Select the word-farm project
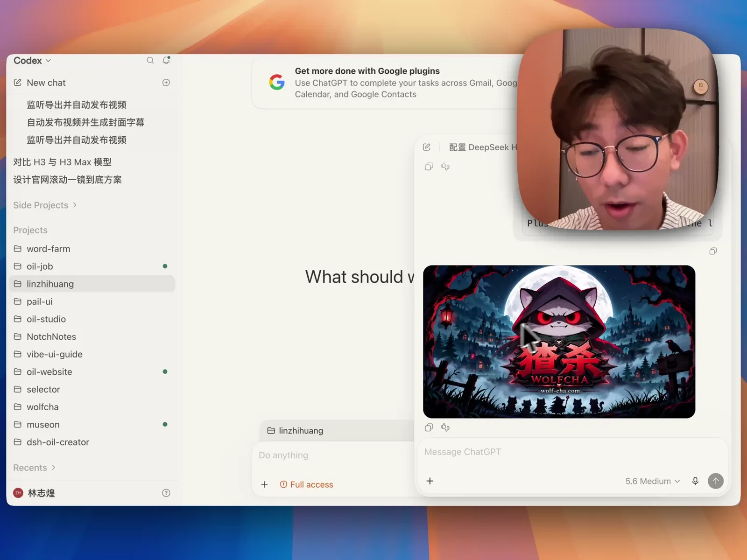 pos(92,249)
